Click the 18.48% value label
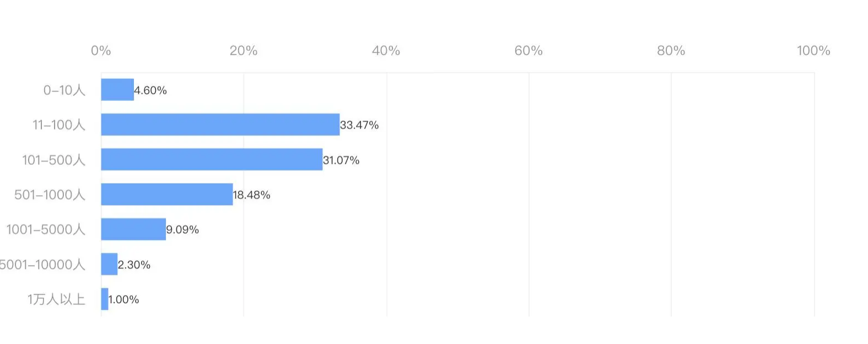 point(251,195)
